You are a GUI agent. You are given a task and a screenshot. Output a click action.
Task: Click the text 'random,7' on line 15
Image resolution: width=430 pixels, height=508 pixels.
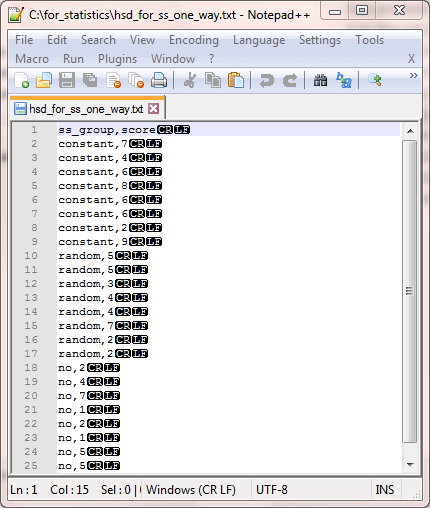click(86, 326)
